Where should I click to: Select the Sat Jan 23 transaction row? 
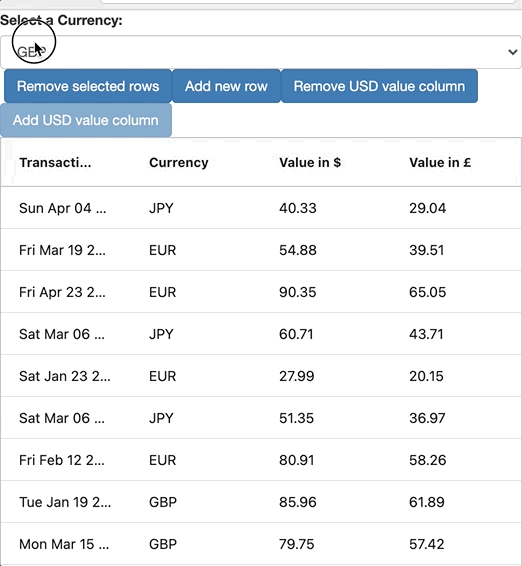pyautogui.click(x=261, y=376)
